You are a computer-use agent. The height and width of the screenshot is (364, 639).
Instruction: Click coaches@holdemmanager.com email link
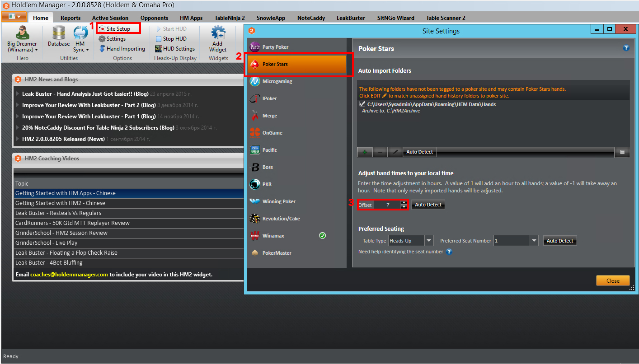tap(69, 274)
